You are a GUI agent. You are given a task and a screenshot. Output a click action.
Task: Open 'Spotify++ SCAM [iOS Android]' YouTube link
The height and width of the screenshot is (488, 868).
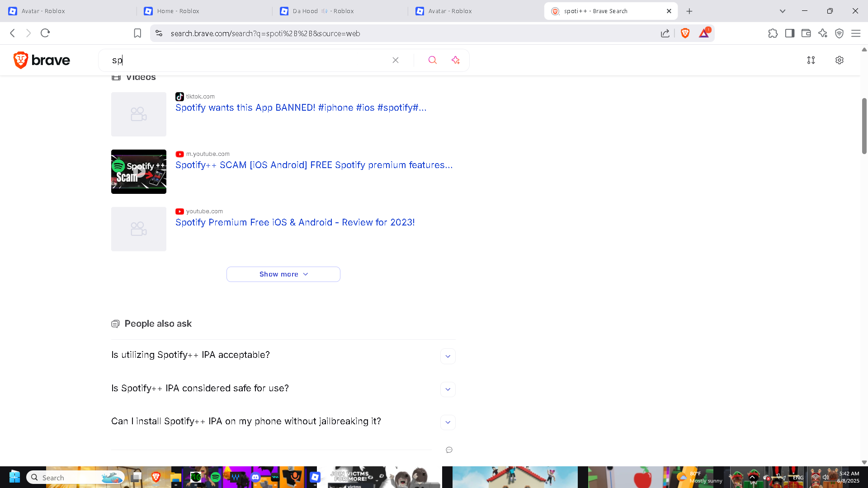tap(314, 165)
